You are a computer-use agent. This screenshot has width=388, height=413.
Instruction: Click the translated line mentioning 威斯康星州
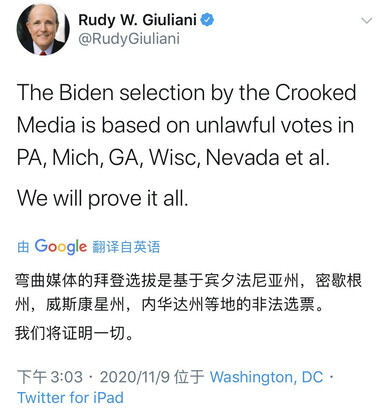170,304
